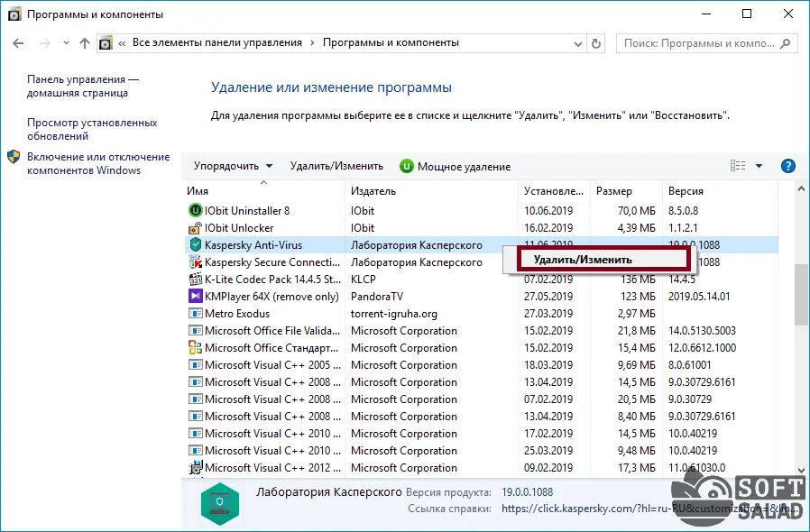Select the torrent-igruha.org publisher cell

pyautogui.click(x=393, y=314)
